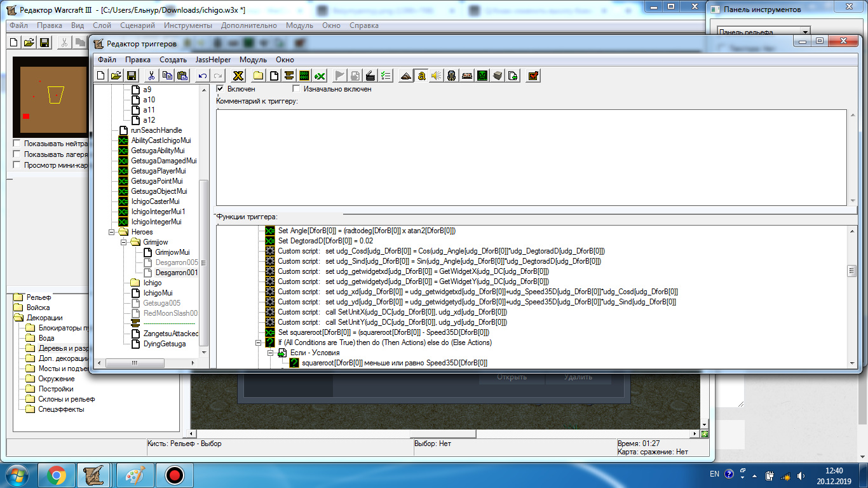
Task: Click New icon in Trigger Editor toolbar
Action: coord(100,76)
